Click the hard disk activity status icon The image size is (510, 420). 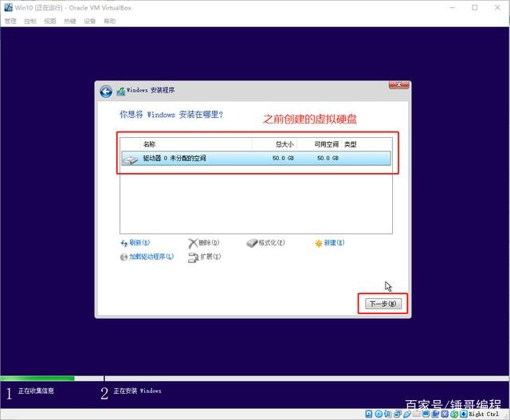tap(368, 414)
